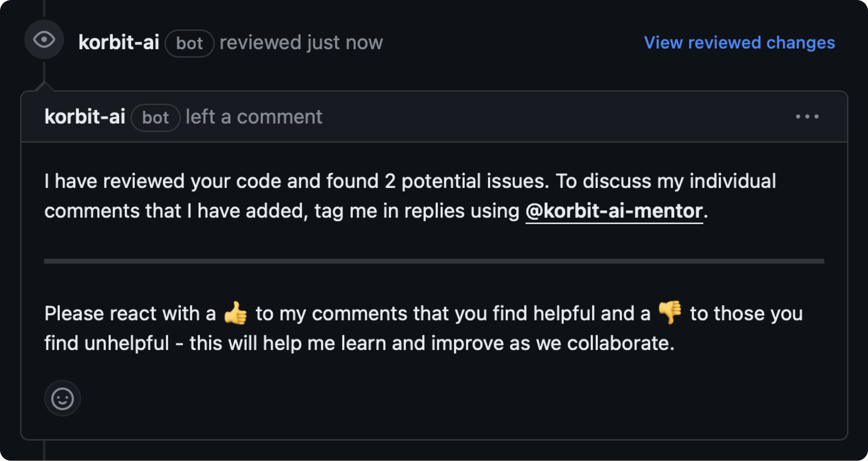
Task: Click the timeline line below comment box
Action: tap(44, 451)
